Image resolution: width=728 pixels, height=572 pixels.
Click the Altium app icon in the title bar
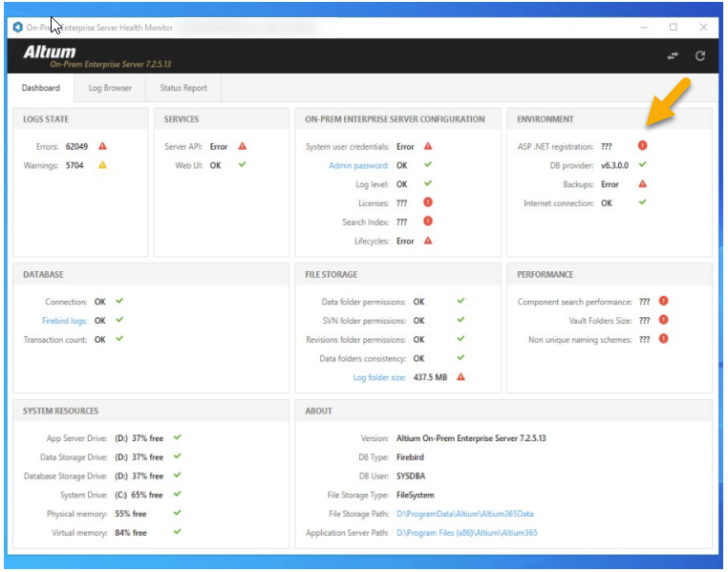[17, 28]
